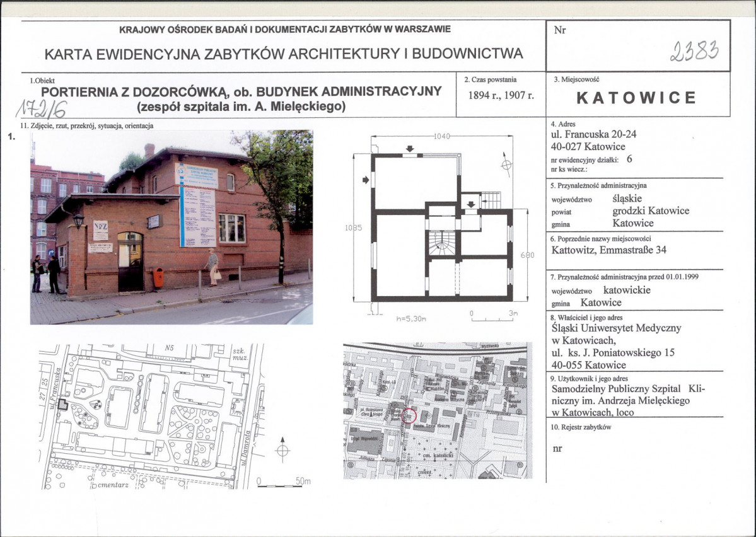Click the KATOWICE locality heading
Screen dimensions: 756x537
(637, 98)
